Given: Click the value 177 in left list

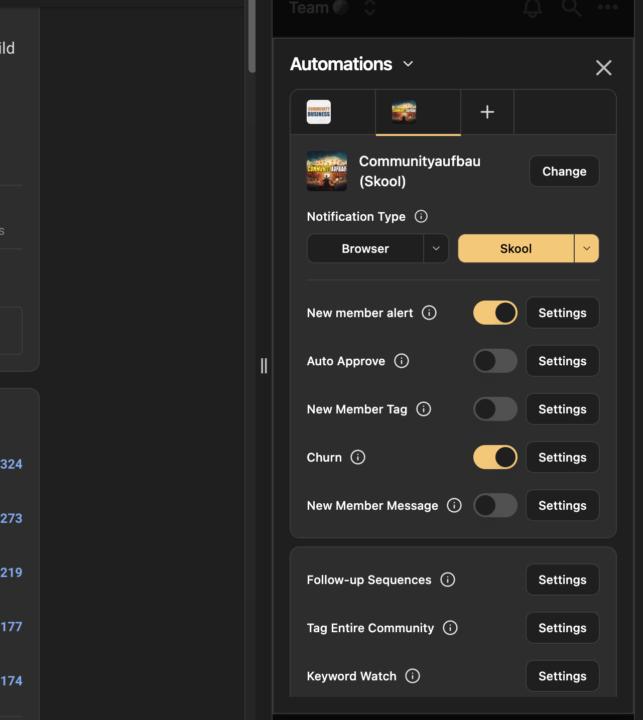Looking at the screenshot, I should click(x=11, y=627).
